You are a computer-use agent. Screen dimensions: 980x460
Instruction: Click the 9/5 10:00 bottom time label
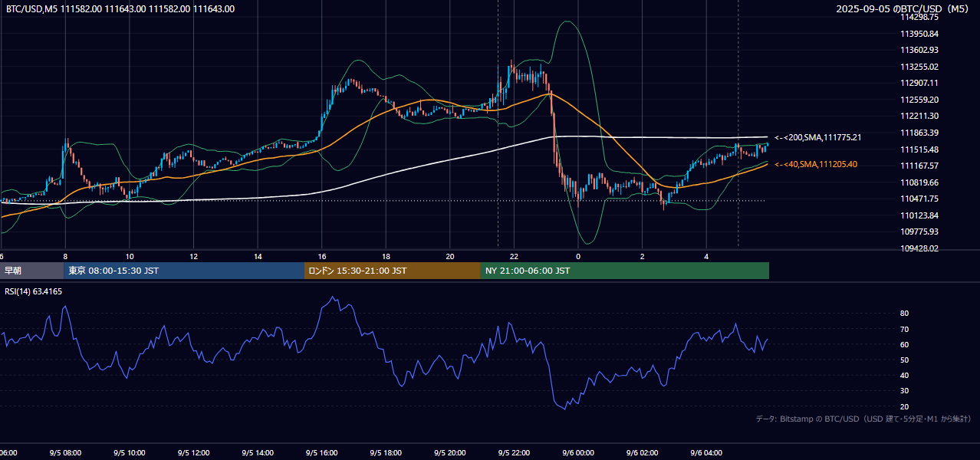tap(129, 452)
